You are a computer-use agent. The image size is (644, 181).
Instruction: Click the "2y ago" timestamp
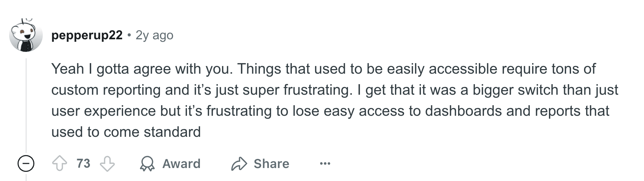pos(154,35)
